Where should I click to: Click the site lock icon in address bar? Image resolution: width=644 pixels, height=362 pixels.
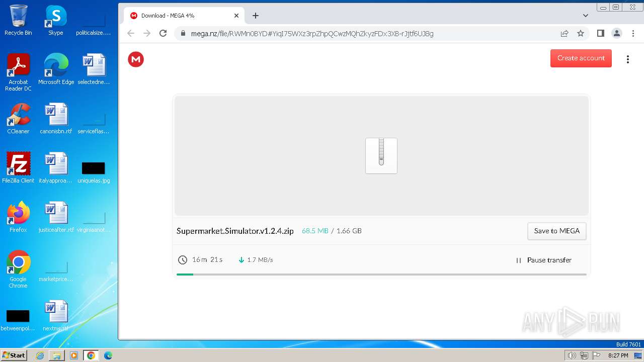183,34
